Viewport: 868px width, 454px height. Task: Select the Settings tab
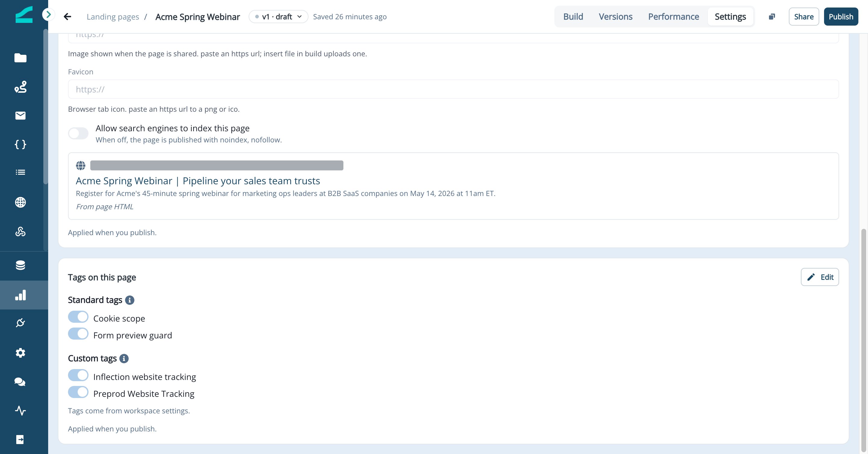click(730, 17)
